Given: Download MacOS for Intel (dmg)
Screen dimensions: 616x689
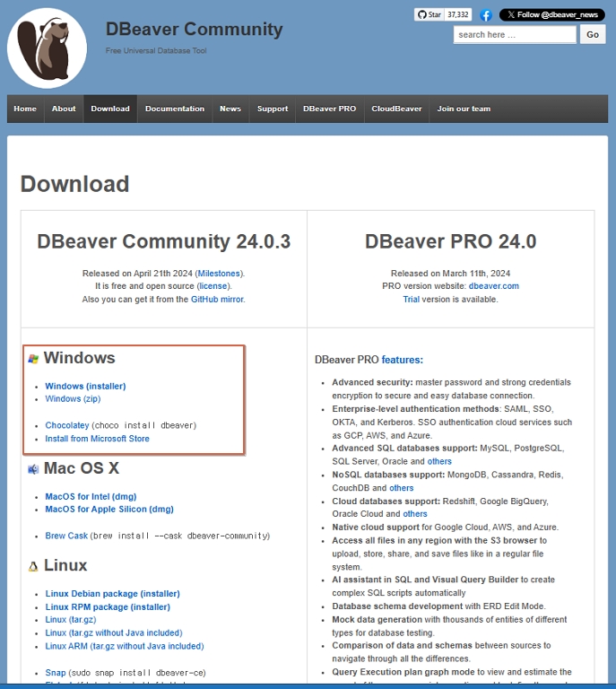Looking at the screenshot, I should click(91, 496).
